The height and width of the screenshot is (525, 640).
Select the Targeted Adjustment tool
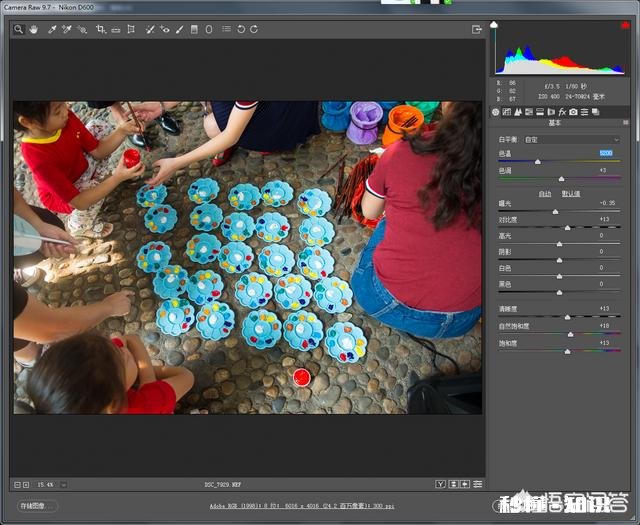coord(82,29)
